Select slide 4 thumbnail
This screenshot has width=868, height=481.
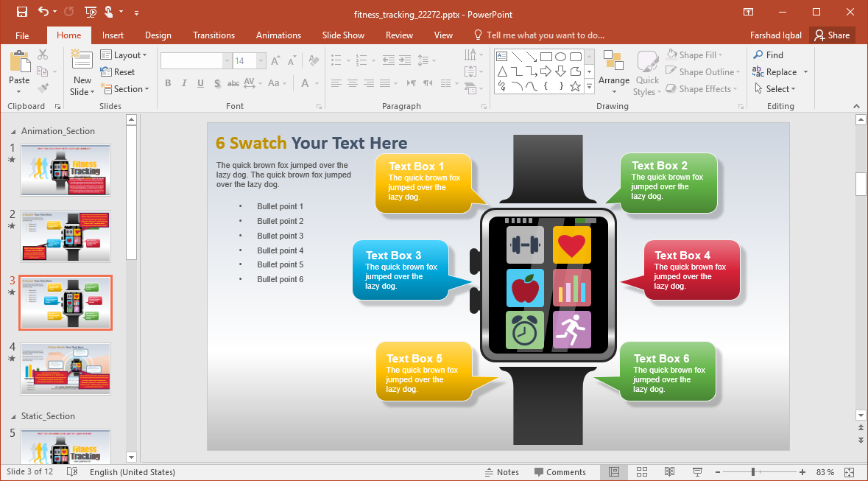[x=66, y=369]
